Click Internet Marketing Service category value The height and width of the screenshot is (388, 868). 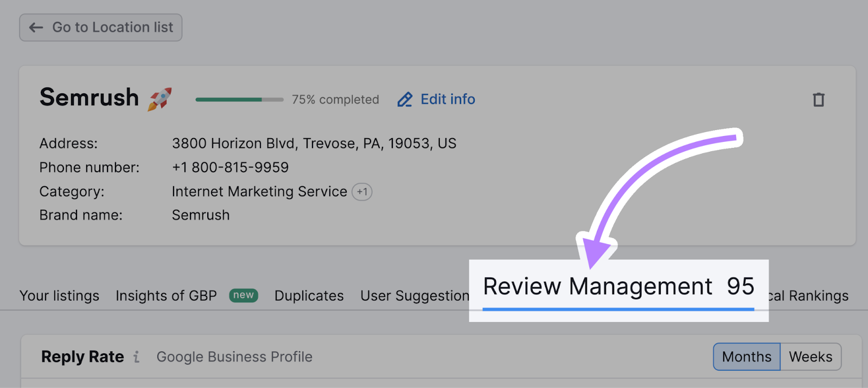click(259, 192)
